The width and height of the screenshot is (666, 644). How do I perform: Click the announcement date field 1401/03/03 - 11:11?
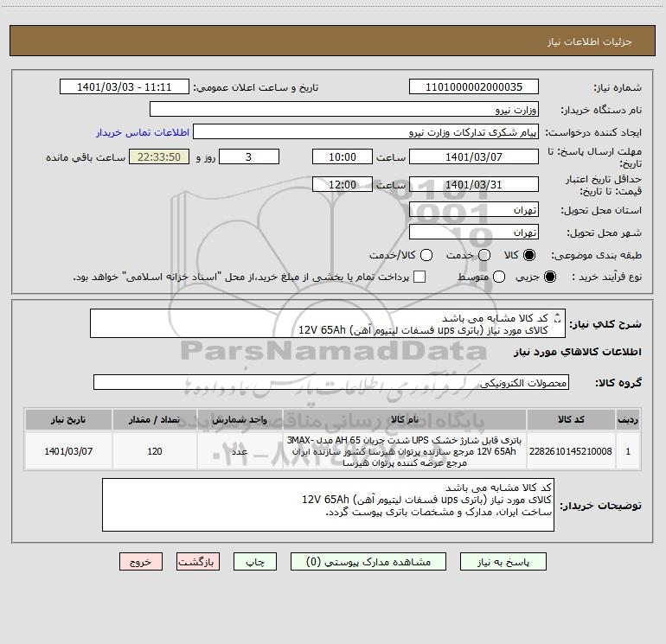point(125,86)
